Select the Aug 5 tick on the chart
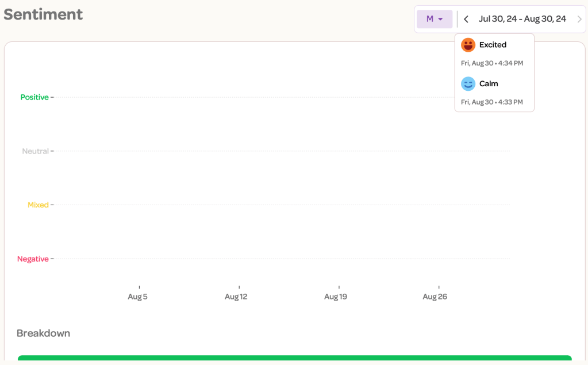588x365 pixels. (138, 297)
